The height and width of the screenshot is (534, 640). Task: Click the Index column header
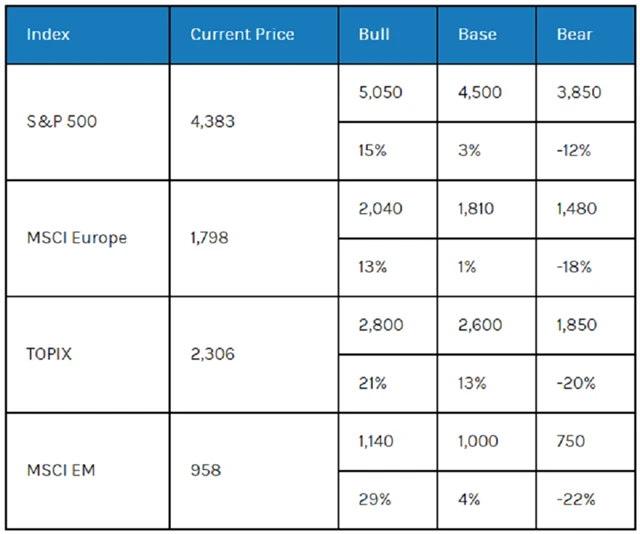click(48, 35)
